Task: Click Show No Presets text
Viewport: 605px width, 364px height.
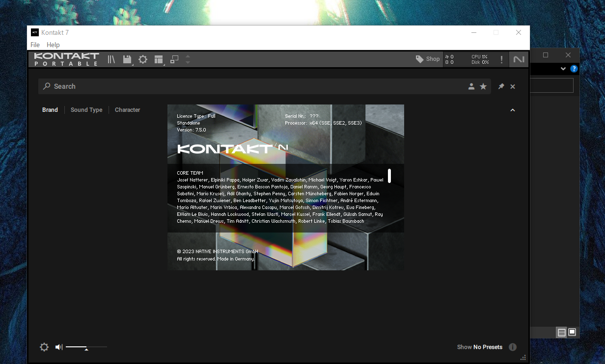Action: pyautogui.click(x=479, y=347)
